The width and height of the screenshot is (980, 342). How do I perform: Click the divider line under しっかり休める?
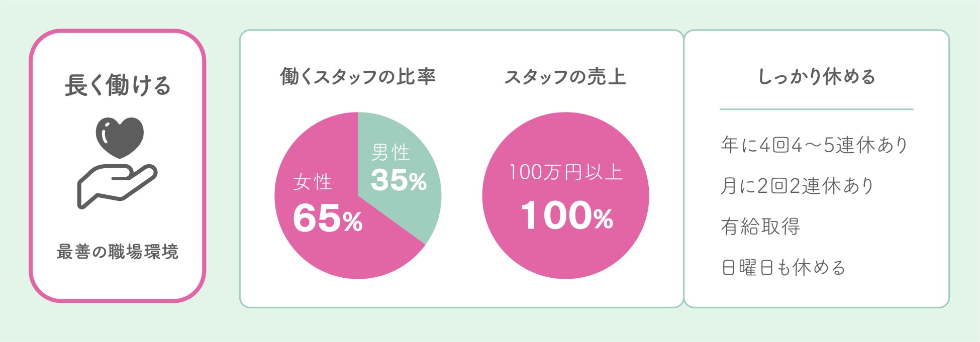[816, 109]
